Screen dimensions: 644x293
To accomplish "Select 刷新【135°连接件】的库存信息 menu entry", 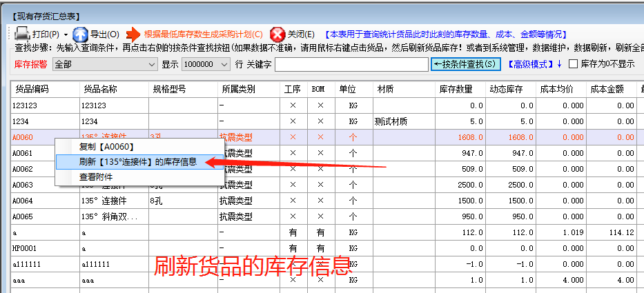I will click(x=137, y=162).
